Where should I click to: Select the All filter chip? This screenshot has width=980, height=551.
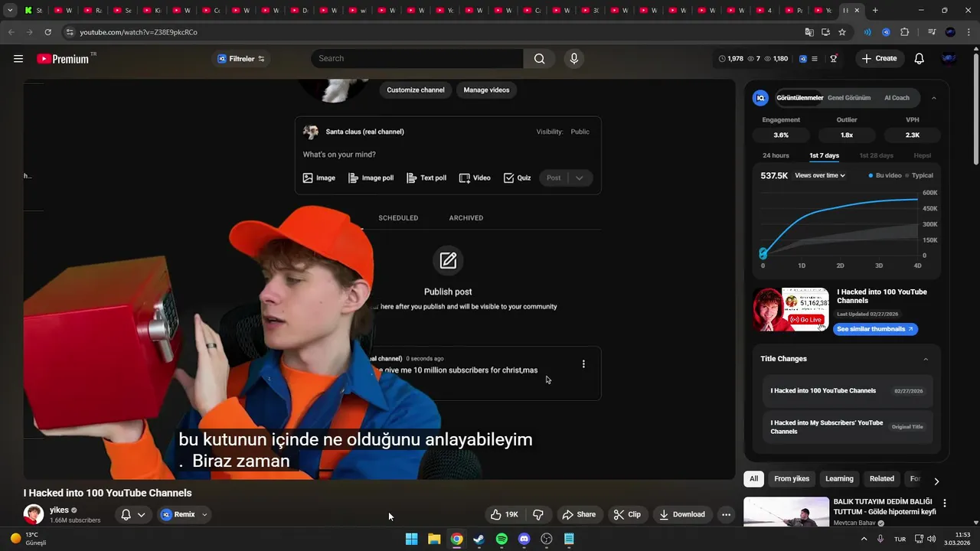(753, 479)
